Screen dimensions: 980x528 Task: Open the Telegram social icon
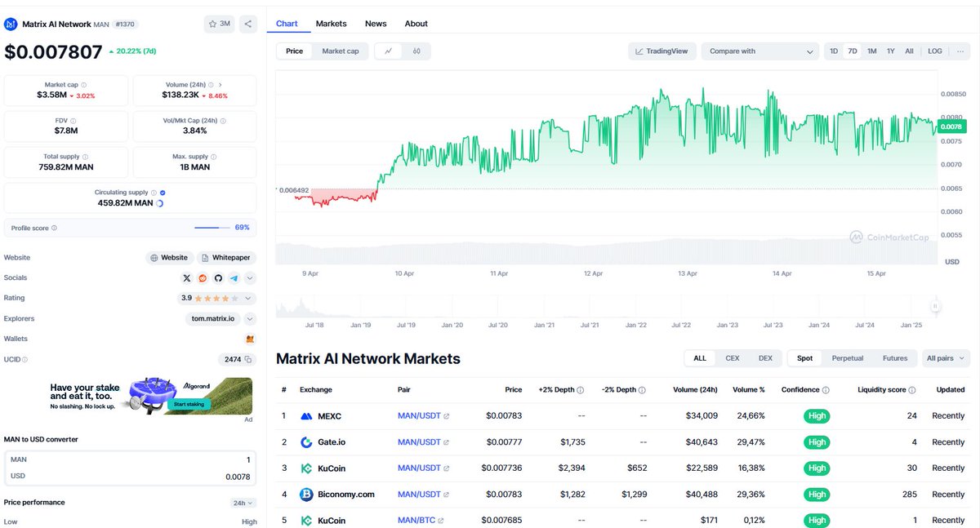click(234, 278)
